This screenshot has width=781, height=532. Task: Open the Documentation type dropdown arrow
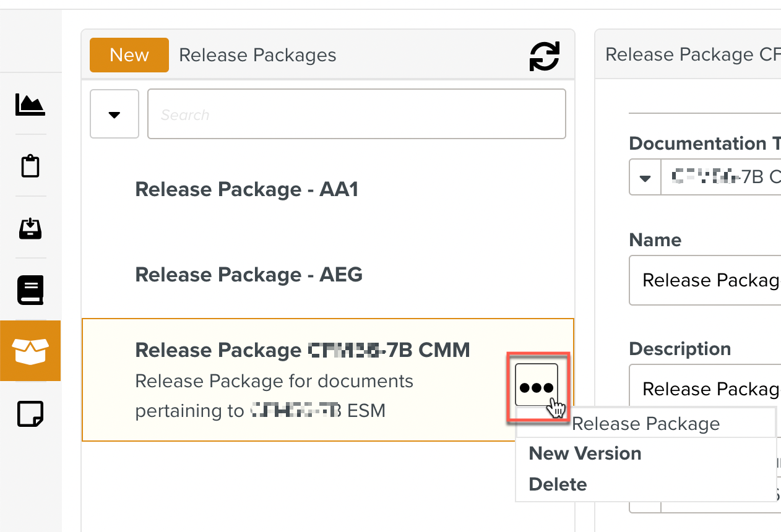[645, 178]
